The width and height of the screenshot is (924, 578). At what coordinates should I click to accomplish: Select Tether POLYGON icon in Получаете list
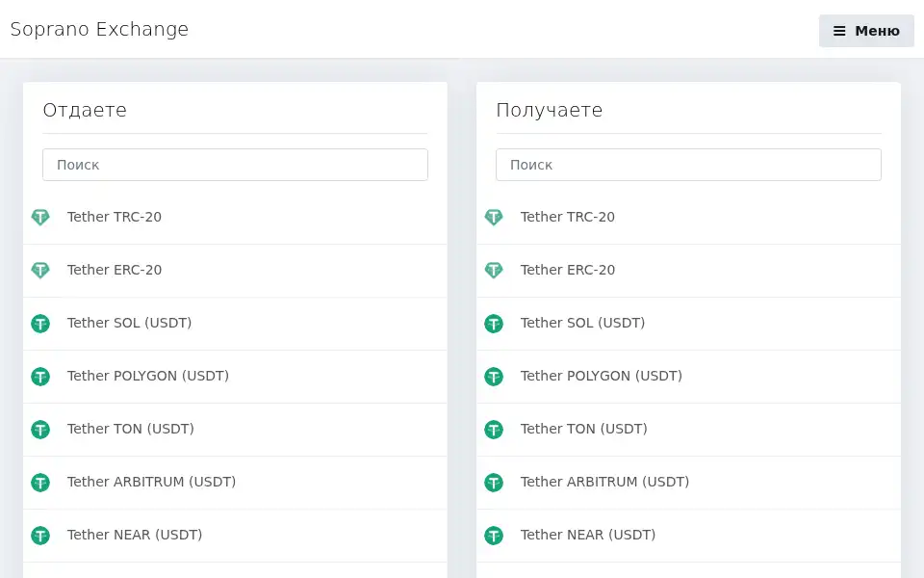pyautogui.click(x=494, y=377)
